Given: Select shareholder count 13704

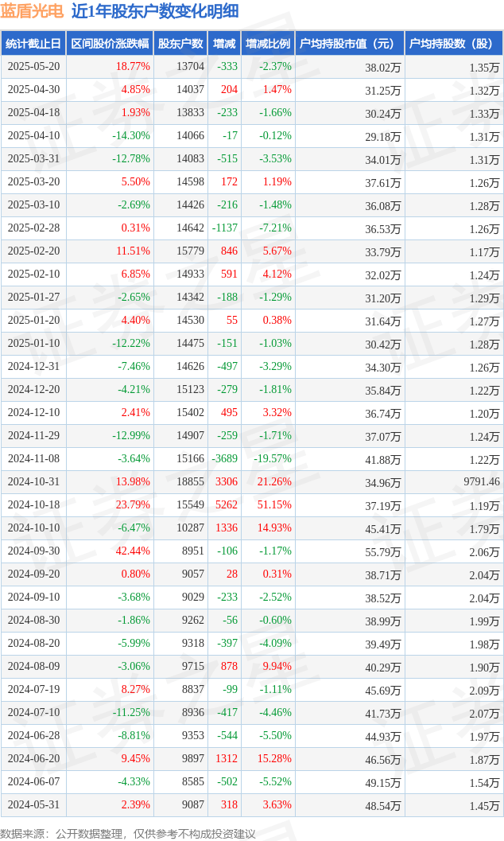Looking at the screenshot, I should (191, 67).
